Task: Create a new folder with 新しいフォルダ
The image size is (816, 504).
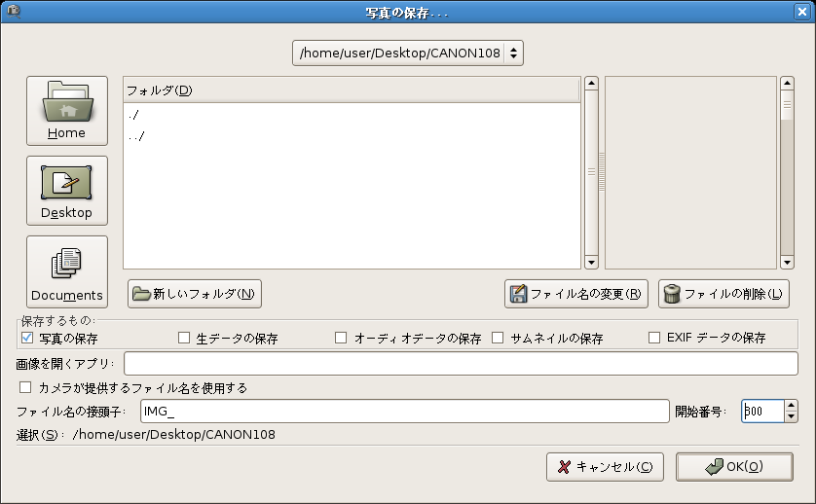Action: (195, 294)
